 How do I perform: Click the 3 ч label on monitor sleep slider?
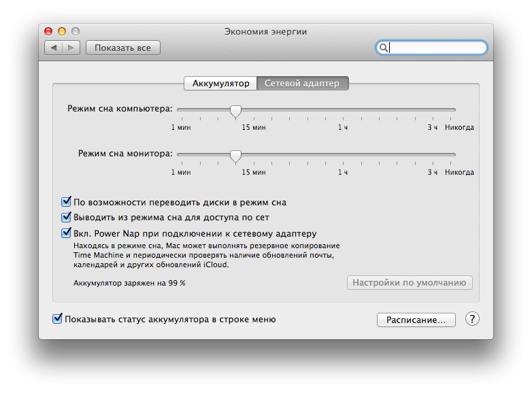[x=432, y=172]
